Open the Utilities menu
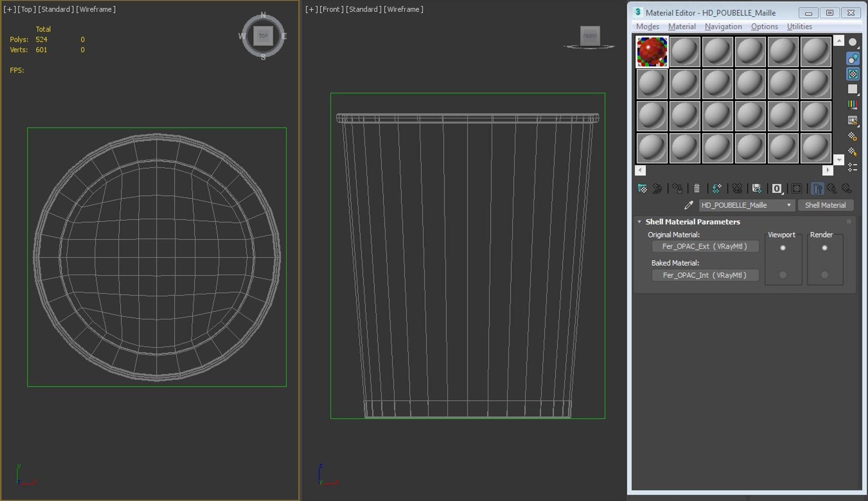868x501 pixels. coord(799,26)
